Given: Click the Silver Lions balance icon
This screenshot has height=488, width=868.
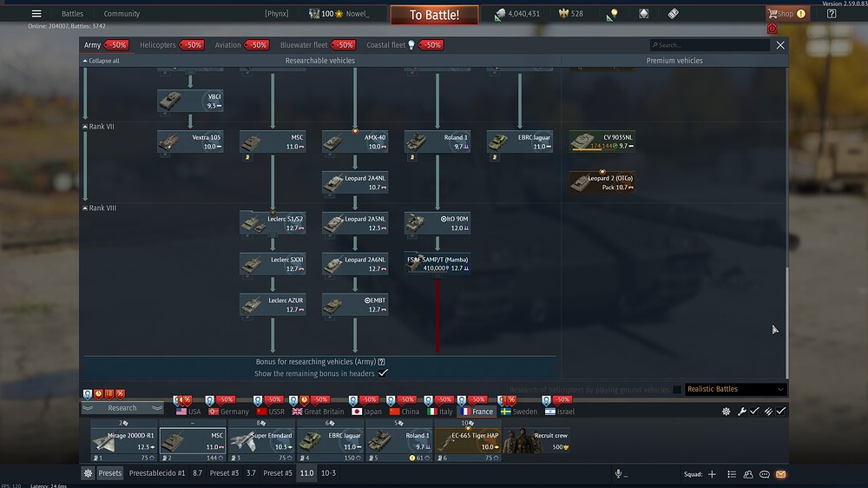Looking at the screenshot, I should [x=500, y=14].
